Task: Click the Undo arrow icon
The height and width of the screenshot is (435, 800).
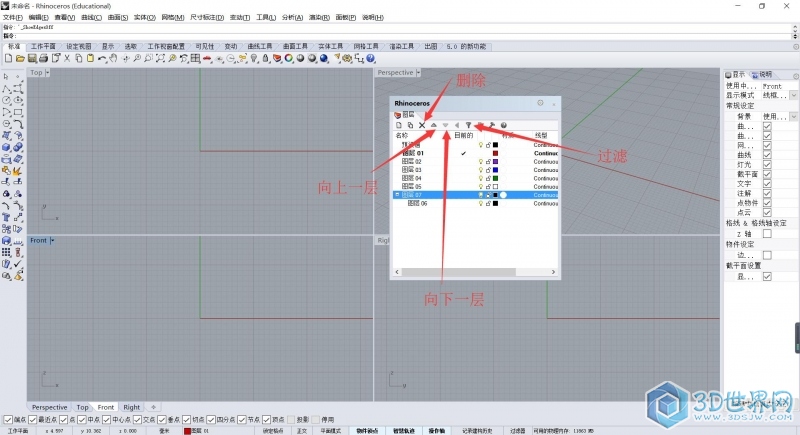Action: click(x=102, y=59)
